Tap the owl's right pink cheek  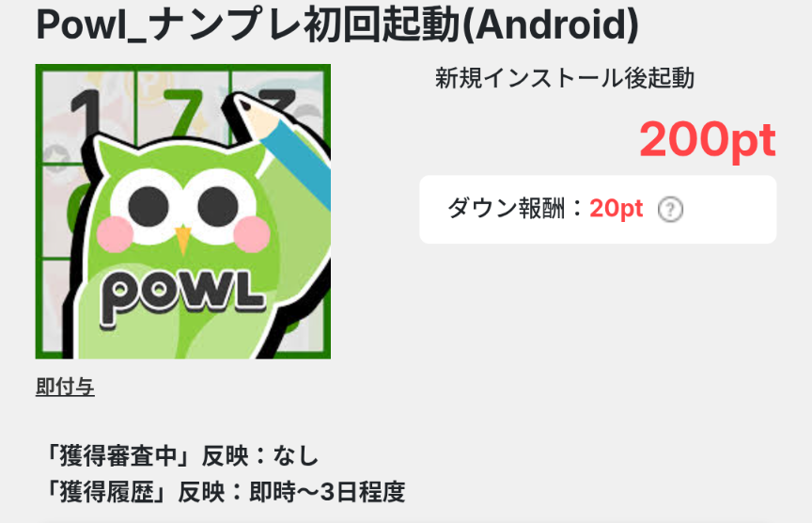click(252, 234)
